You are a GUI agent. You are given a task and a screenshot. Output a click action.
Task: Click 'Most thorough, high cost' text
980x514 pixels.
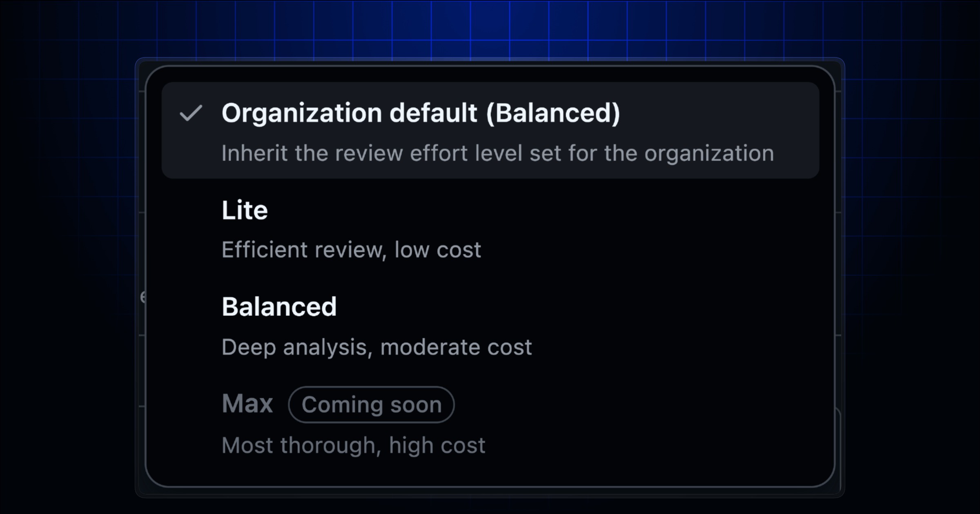click(353, 445)
